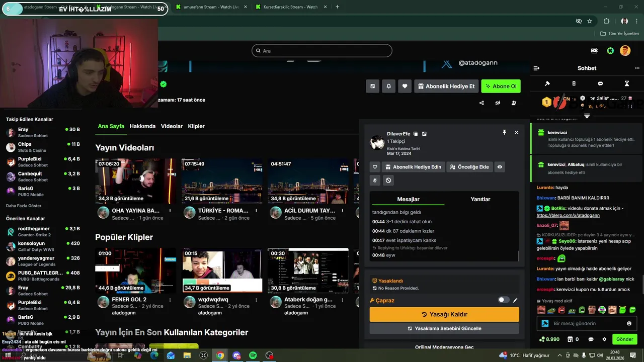The width and height of the screenshot is (644, 362).
Task: Open the Kick logo icon in the top bar
Action: (610, 51)
